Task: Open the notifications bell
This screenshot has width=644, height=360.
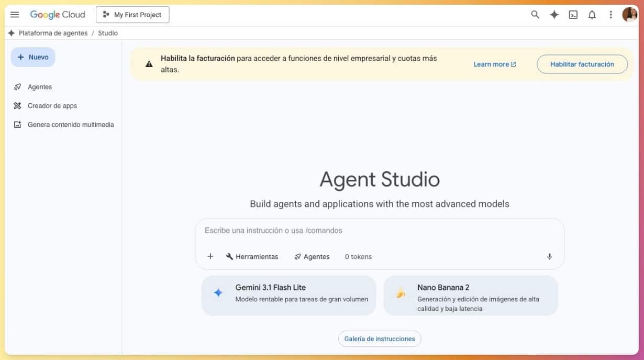Action: tap(592, 15)
